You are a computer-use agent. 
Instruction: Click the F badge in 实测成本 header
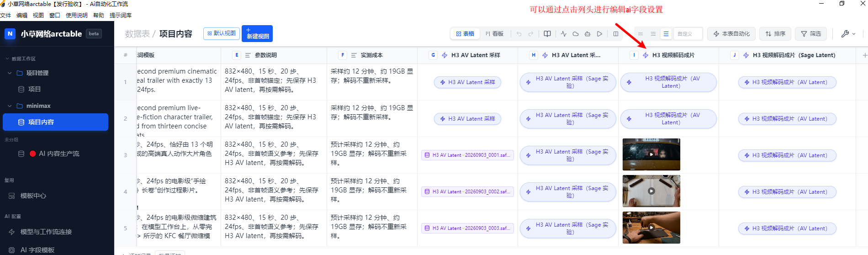click(x=343, y=55)
